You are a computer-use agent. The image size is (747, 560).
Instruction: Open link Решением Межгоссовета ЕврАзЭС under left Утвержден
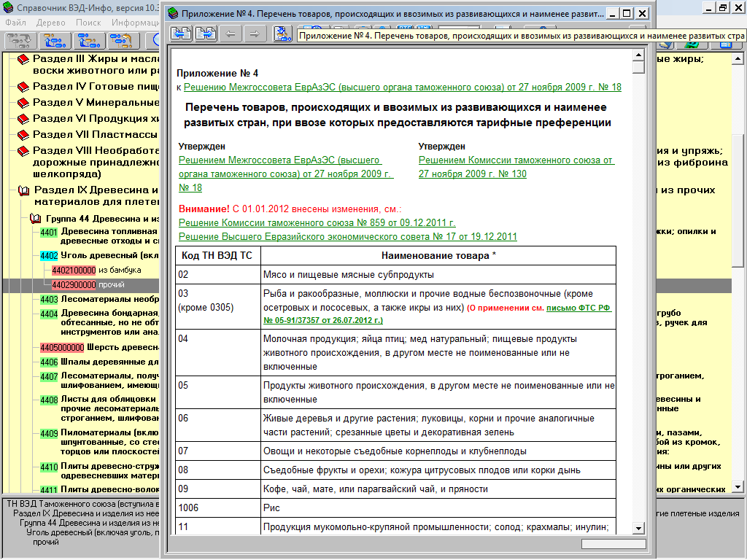pyautogui.click(x=286, y=174)
